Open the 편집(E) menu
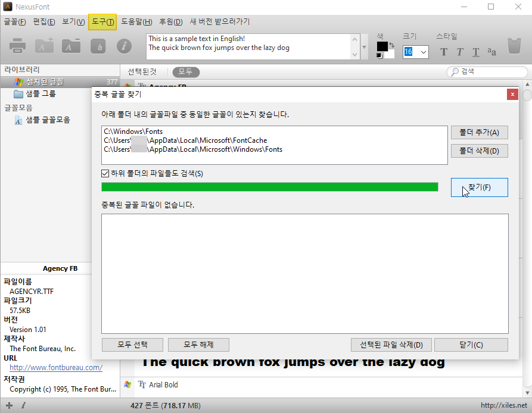The width and height of the screenshot is (532, 413). (44, 21)
